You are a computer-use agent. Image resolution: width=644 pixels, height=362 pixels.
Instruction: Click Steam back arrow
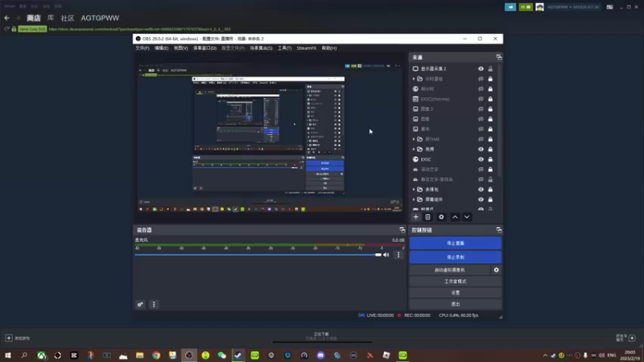point(7,18)
